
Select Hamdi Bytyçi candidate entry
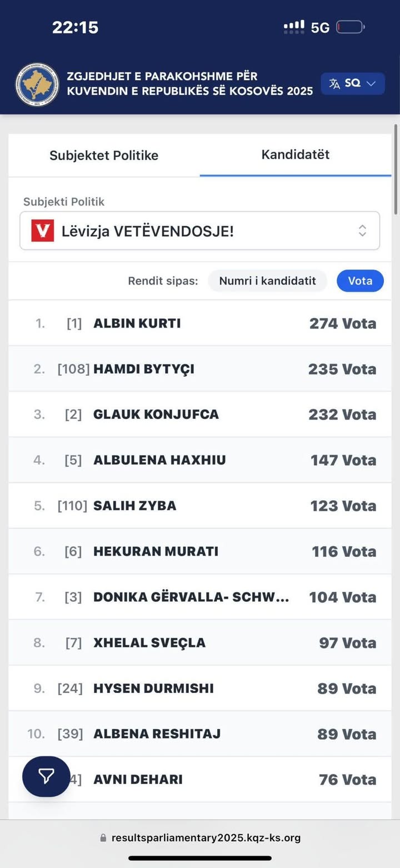[200, 369]
